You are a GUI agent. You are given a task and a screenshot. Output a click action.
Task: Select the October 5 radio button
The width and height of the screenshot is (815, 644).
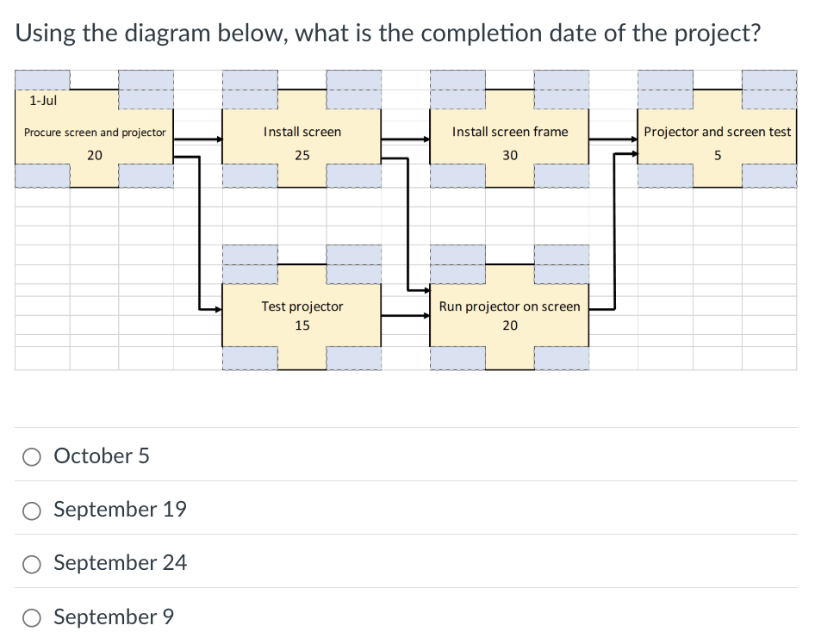(x=31, y=456)
